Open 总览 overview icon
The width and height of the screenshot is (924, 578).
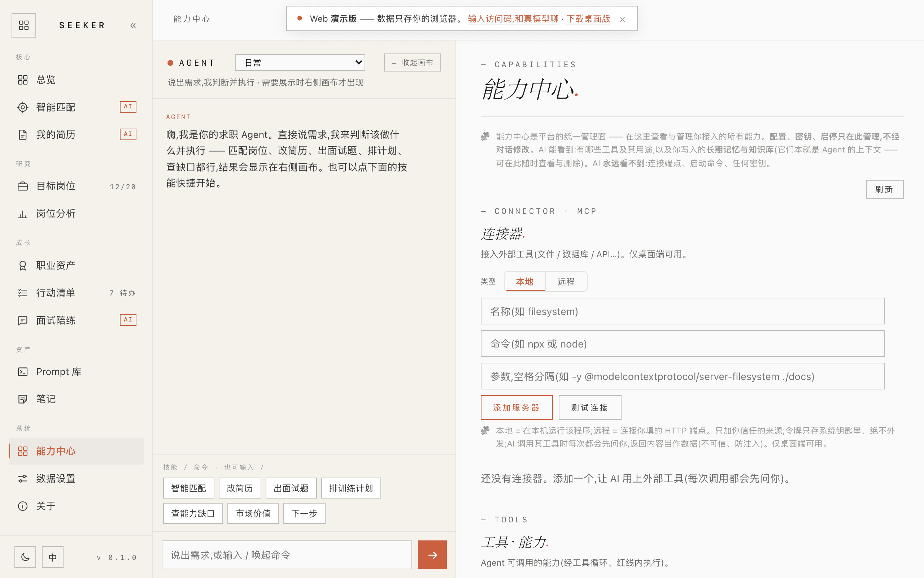(x=22, y=79)
